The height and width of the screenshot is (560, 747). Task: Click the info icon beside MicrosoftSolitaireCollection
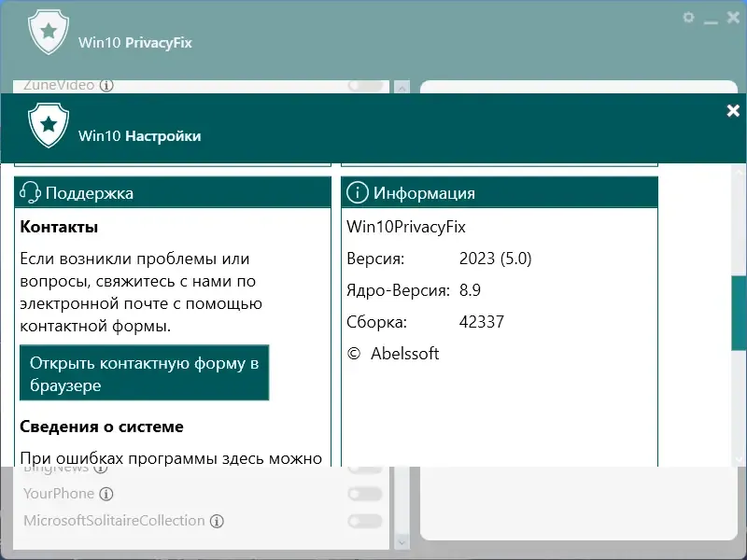tap(216, 521)
